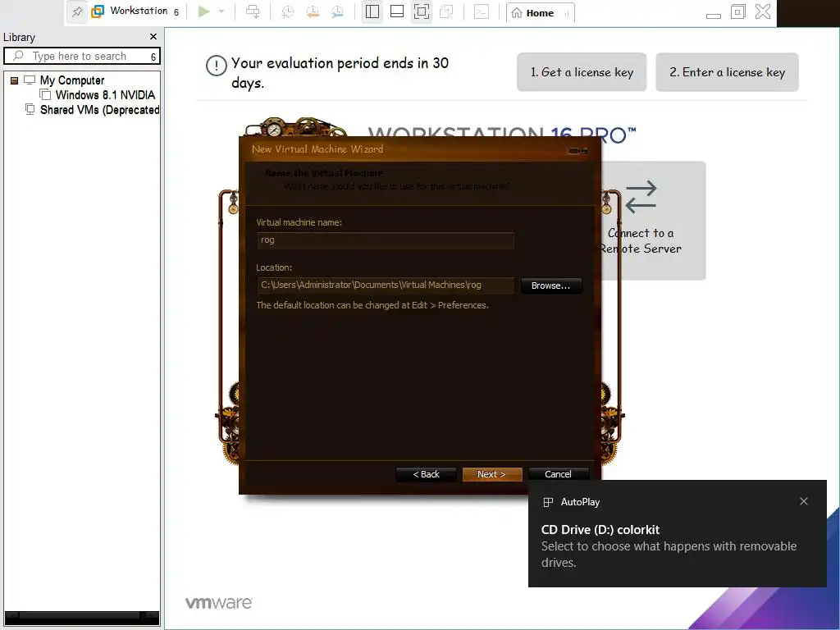Click the AutoPlay icon in the notification
The image size is (840, 630).
point(547,502)
